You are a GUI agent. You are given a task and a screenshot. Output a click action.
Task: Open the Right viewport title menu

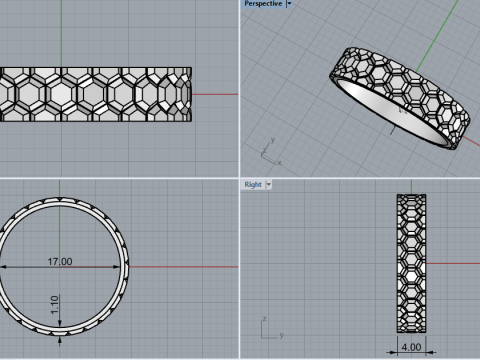point(253,184)
